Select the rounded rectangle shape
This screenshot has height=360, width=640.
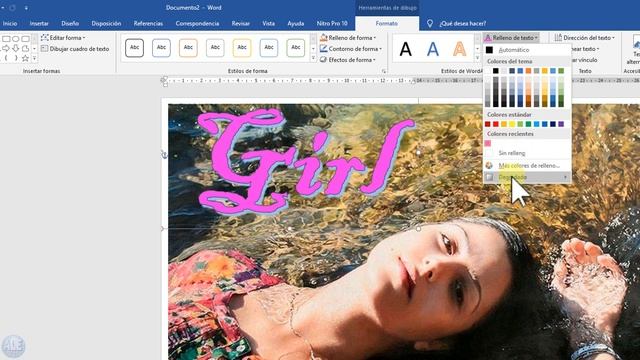click(25, 39)
